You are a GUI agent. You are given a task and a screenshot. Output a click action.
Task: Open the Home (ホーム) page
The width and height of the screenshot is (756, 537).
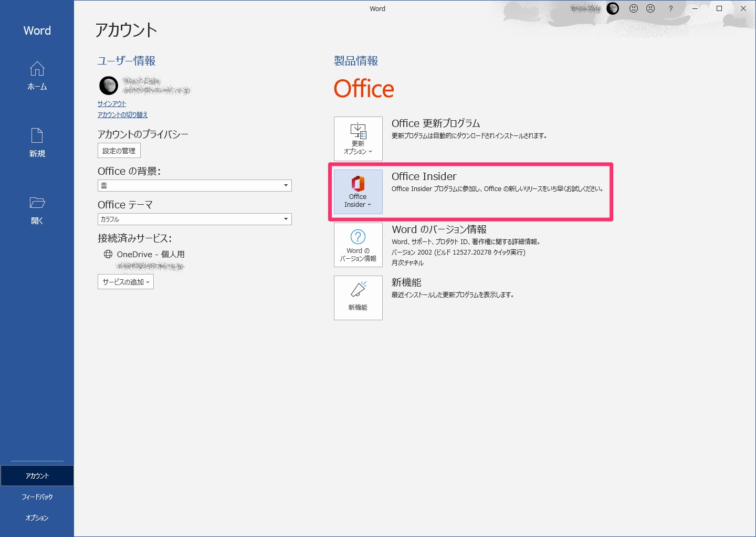(x=37, y=76)
